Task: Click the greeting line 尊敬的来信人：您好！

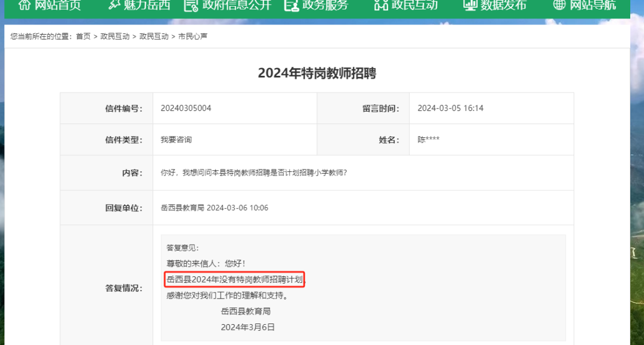Action: [206, 264]
